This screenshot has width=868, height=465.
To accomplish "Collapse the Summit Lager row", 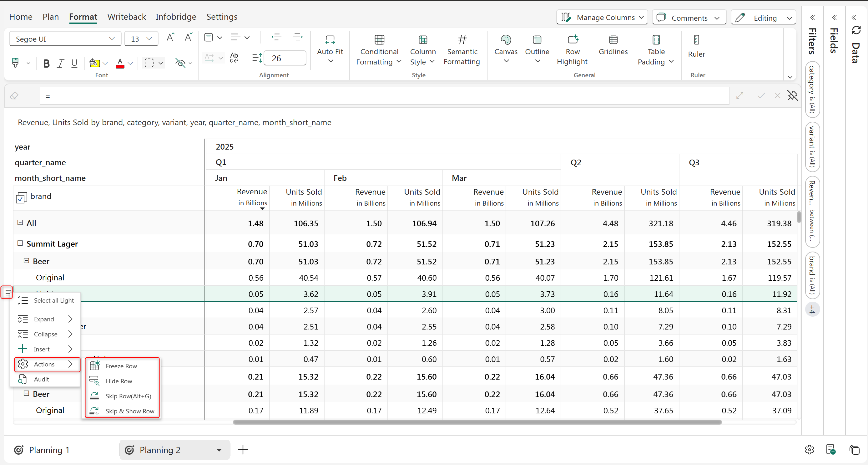I will [x=20, y=243].
